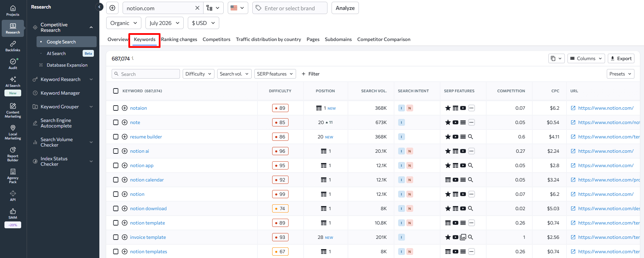Switch to the Subdomains tab

click(338, 39)
